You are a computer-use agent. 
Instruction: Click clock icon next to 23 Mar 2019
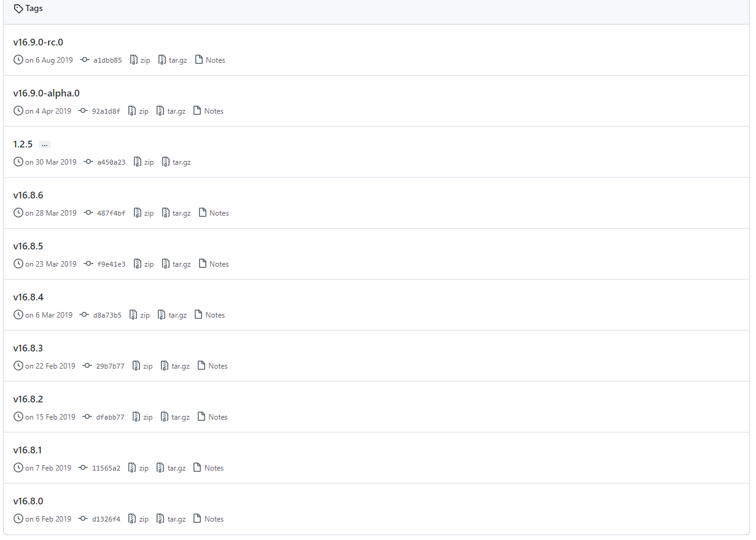[18, 264]
